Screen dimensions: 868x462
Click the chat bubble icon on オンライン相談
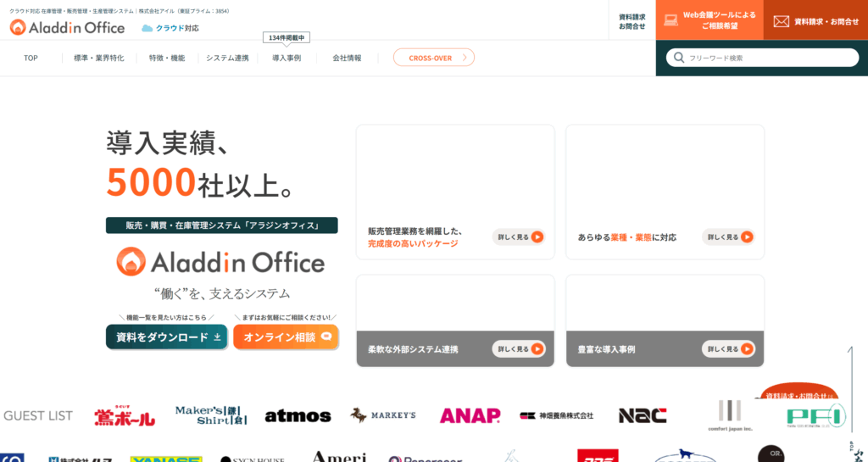tap(326, 337)
